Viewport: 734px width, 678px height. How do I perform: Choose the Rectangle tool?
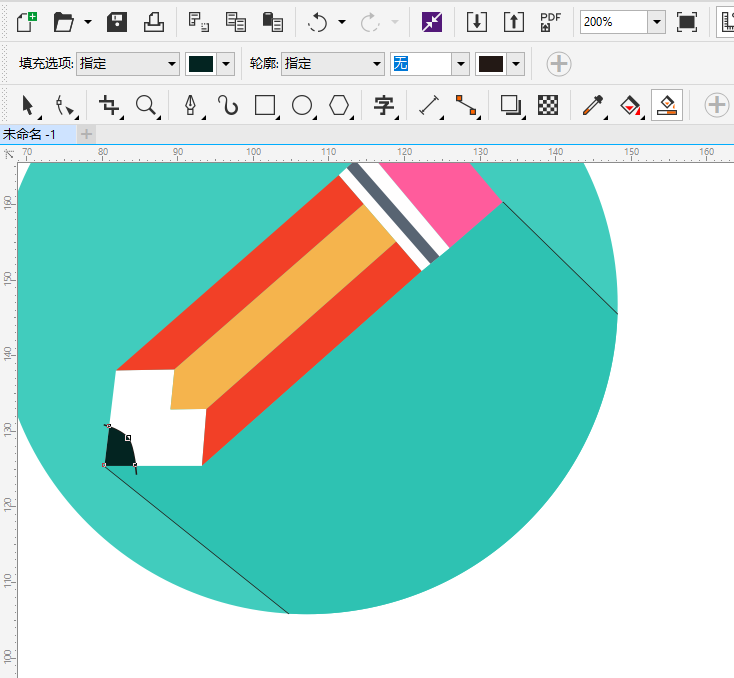tap(265, 105)
